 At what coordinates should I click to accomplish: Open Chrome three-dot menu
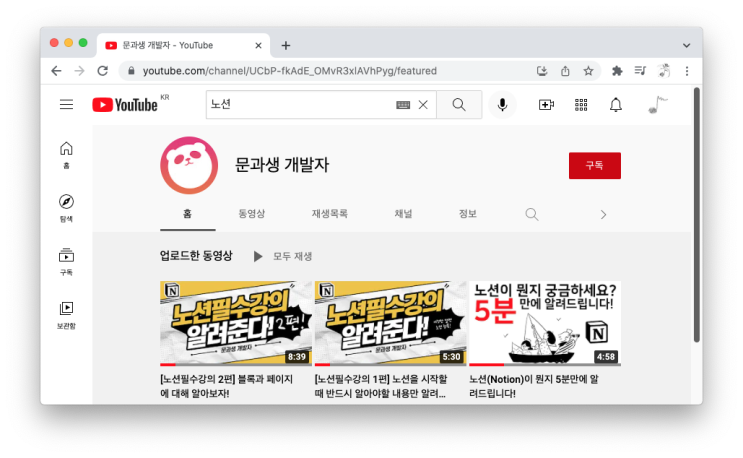click(687, 71)
